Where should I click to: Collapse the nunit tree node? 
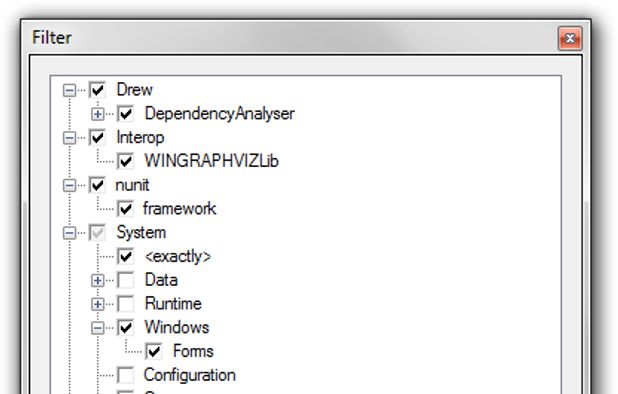[x=69, y=186]
